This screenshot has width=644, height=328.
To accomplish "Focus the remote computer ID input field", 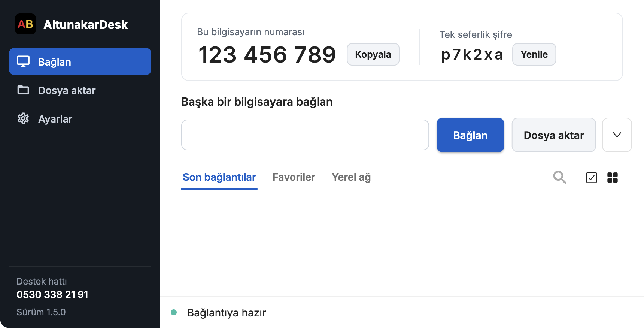I will pos(305,135).
